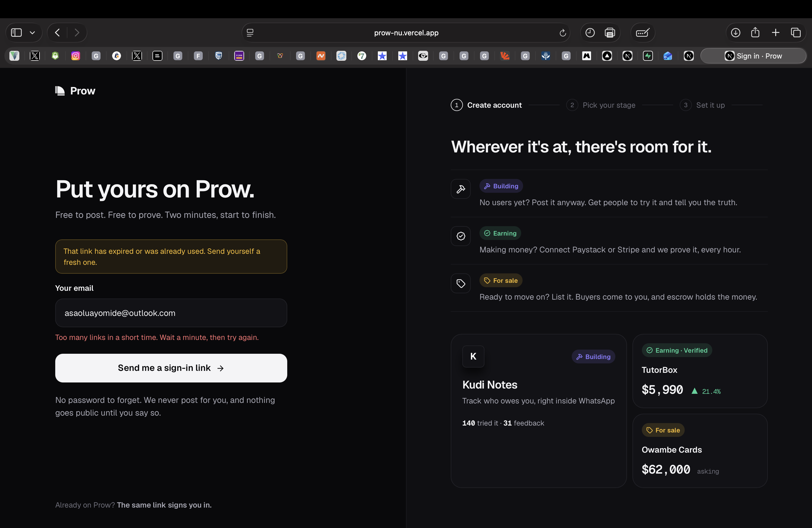Click the purple Building badge above "No users yet?"
Screen dimensions: 812x528
501,186
